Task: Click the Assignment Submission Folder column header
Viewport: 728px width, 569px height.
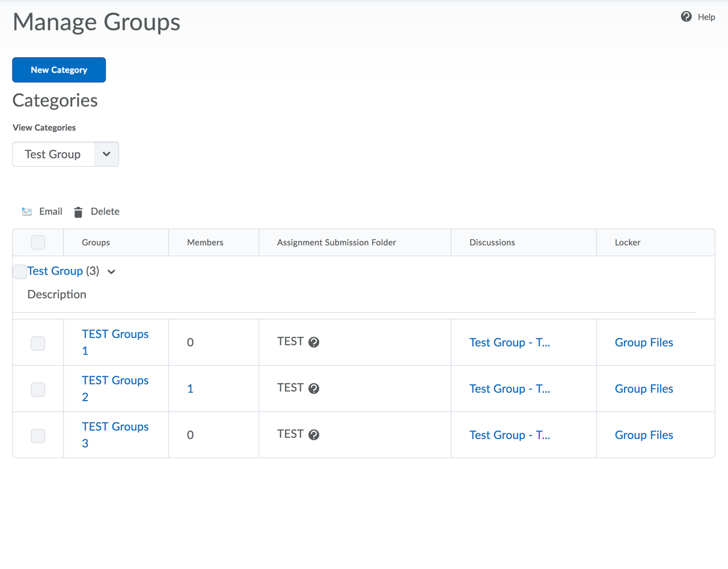Action: coord(337,242)
